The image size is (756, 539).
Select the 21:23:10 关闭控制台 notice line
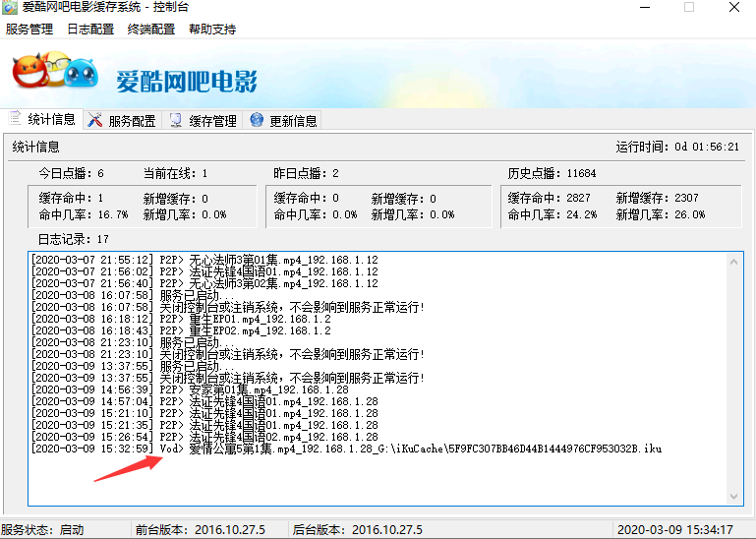228,354
